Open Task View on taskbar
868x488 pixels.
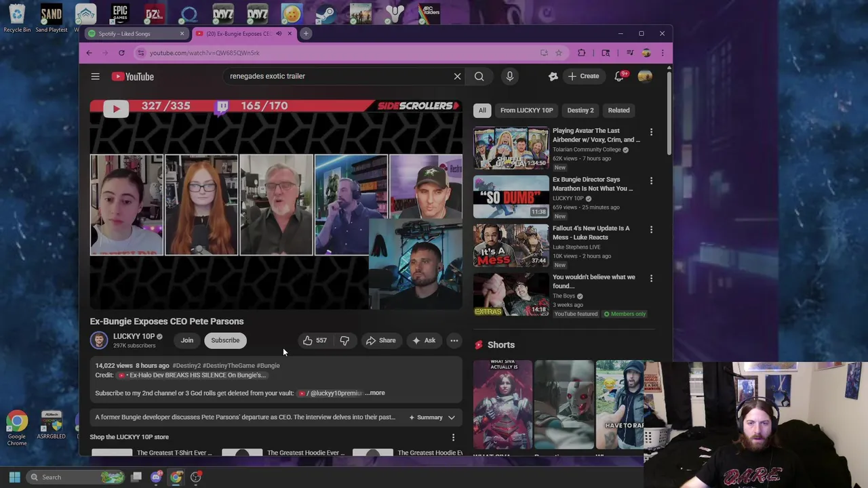(136, 477)
